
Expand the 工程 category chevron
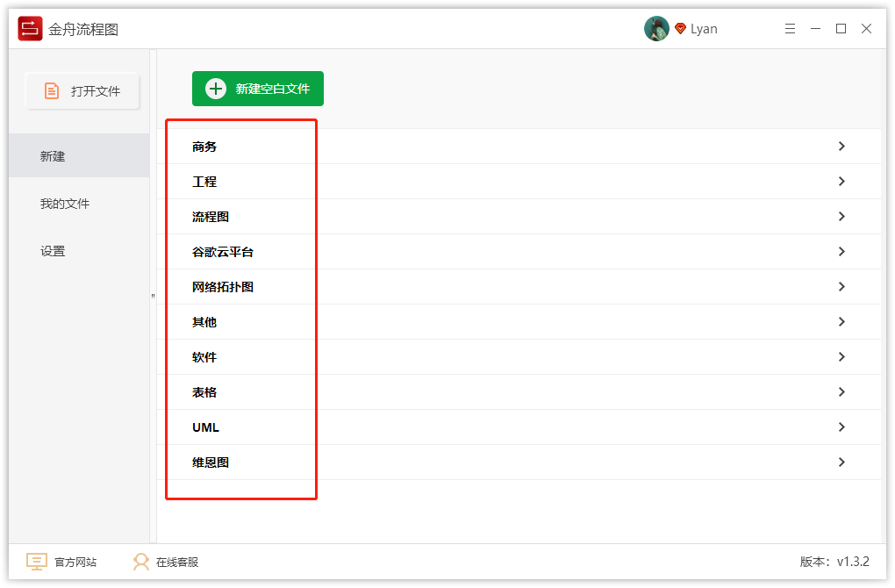click(841, 181)
